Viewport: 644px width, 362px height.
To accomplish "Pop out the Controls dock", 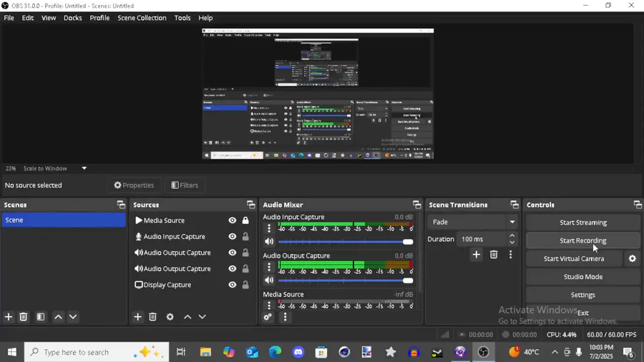I will pyautogui.click(x=638, y=205).
